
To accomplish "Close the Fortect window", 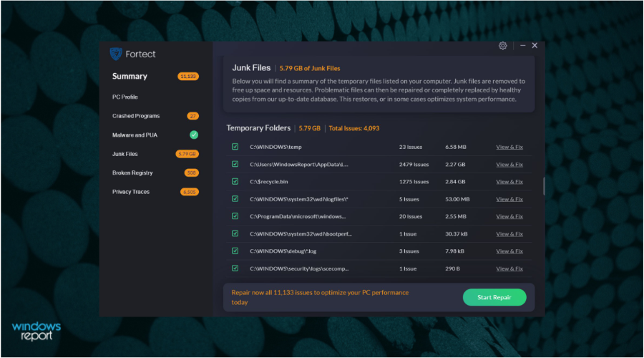I will click(x=535, y=46).
